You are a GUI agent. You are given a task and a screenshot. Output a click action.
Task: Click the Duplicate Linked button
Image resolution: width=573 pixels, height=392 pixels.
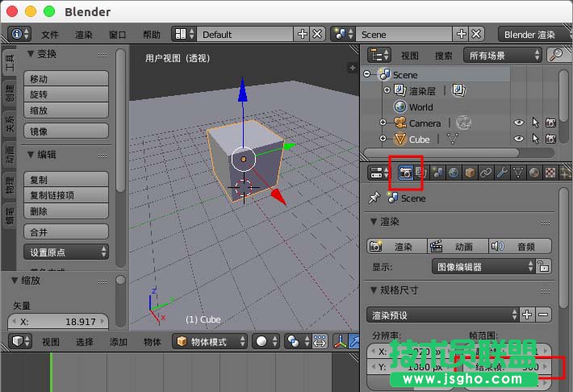[x=66, y=195]
